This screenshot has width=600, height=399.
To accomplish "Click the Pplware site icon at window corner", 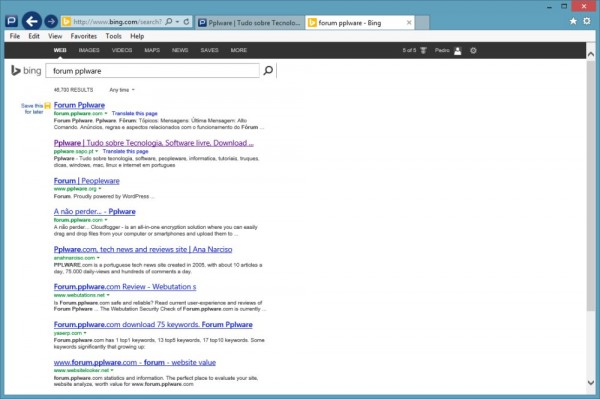I will [11, 21].
